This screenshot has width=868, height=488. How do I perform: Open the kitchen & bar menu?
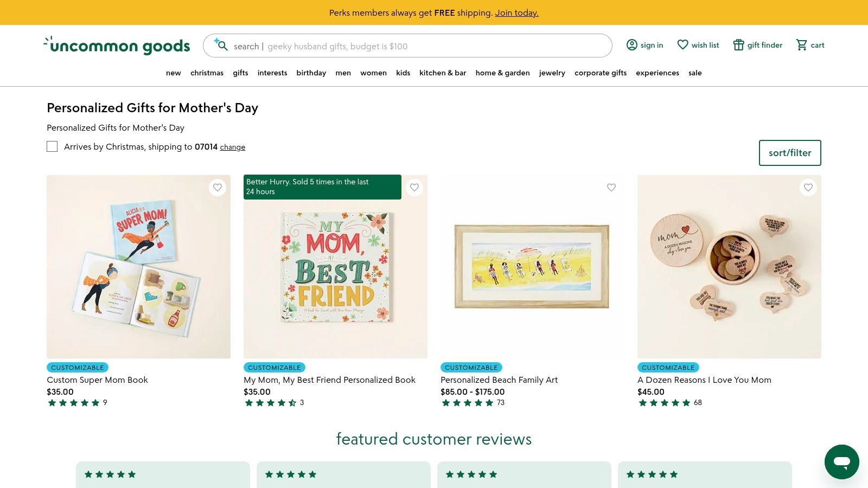[x=443, y=73]
